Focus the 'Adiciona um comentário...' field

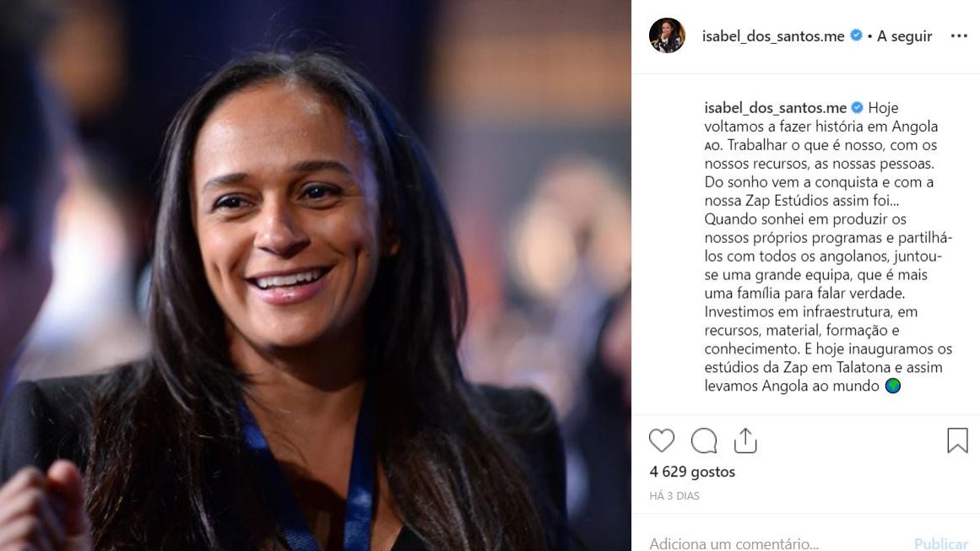(x=775, y=543)
